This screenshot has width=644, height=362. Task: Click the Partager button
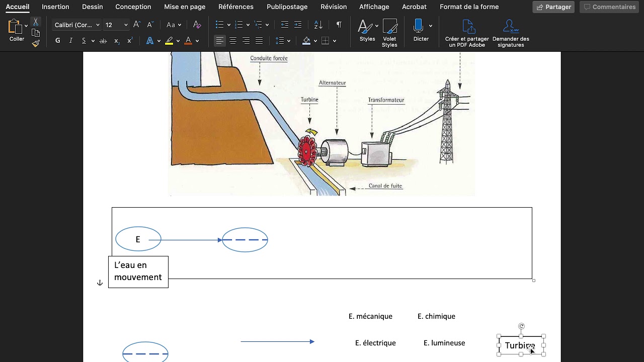tap(553, 7)
